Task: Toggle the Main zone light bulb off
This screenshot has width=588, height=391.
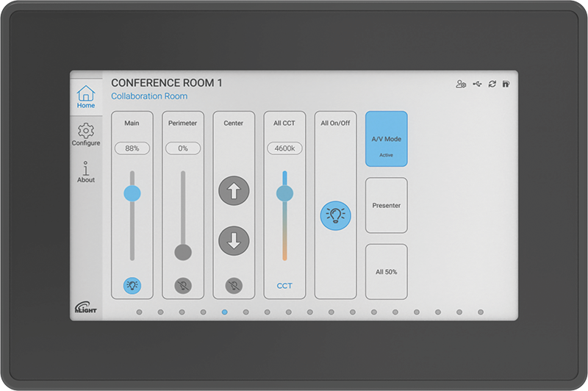Action: coord(132,286)
